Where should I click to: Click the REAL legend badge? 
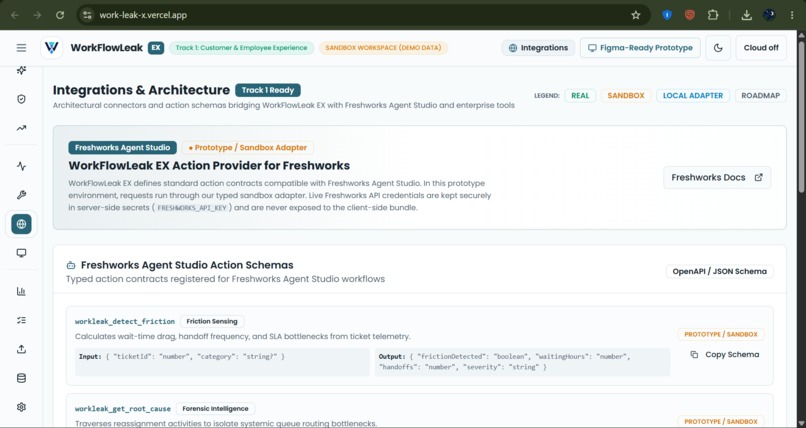tap(580, 96)
